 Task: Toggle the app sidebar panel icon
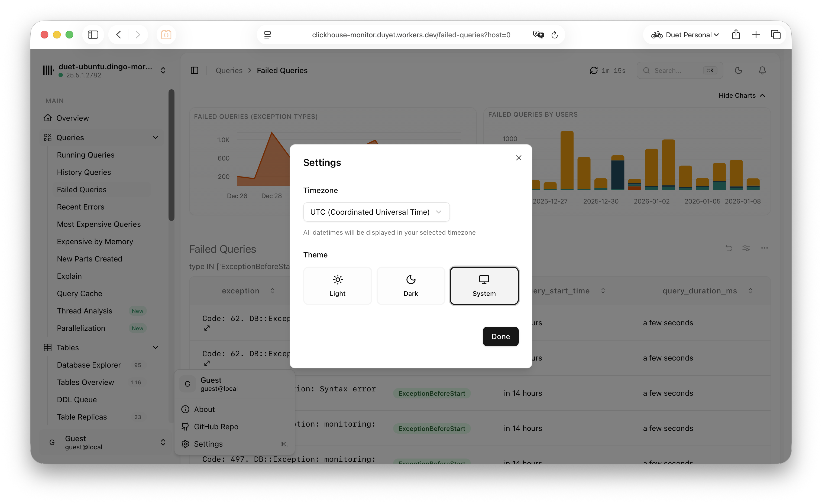[x=195, y=70]
